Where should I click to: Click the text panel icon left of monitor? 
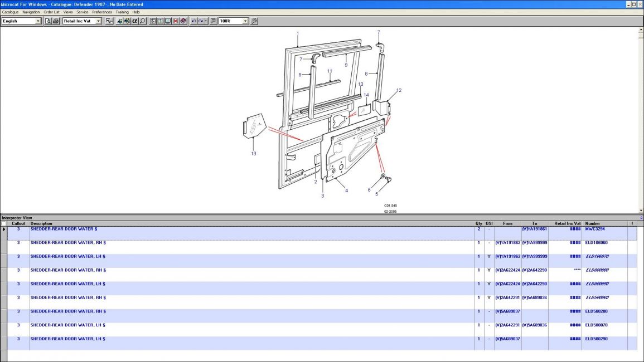click(161, 21)
